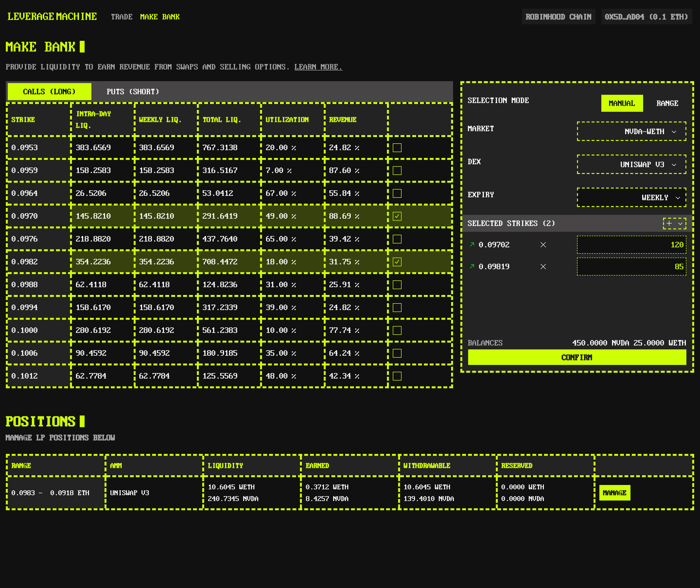Click withdrawable value 139.4010 NVDA
Screen dimensions: 700x588
tap(429, 499)
